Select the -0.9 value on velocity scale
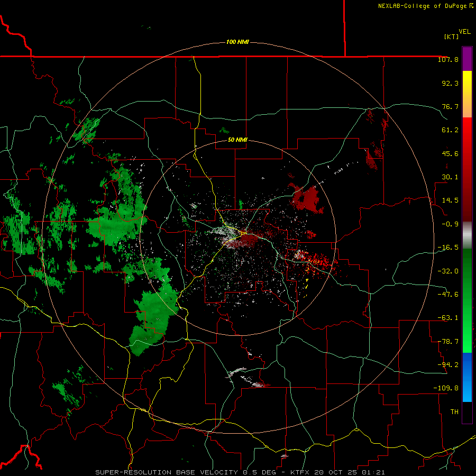 [450, 224]
